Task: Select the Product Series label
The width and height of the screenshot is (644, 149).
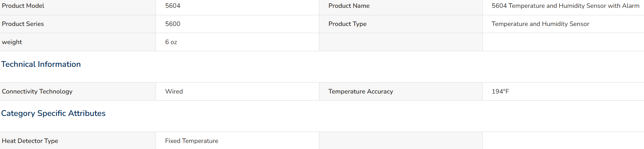Action: click(23, 24)
